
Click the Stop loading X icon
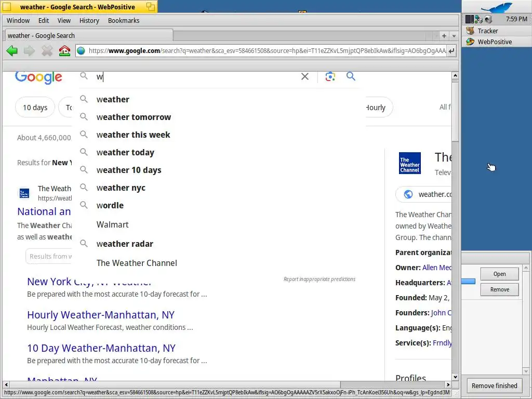[47, 51]
